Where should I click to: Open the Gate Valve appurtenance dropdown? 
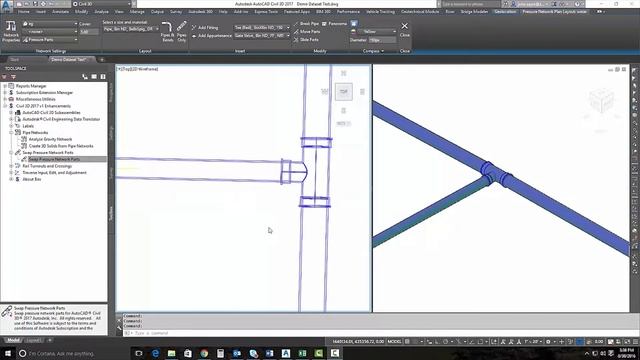(262, 36)
